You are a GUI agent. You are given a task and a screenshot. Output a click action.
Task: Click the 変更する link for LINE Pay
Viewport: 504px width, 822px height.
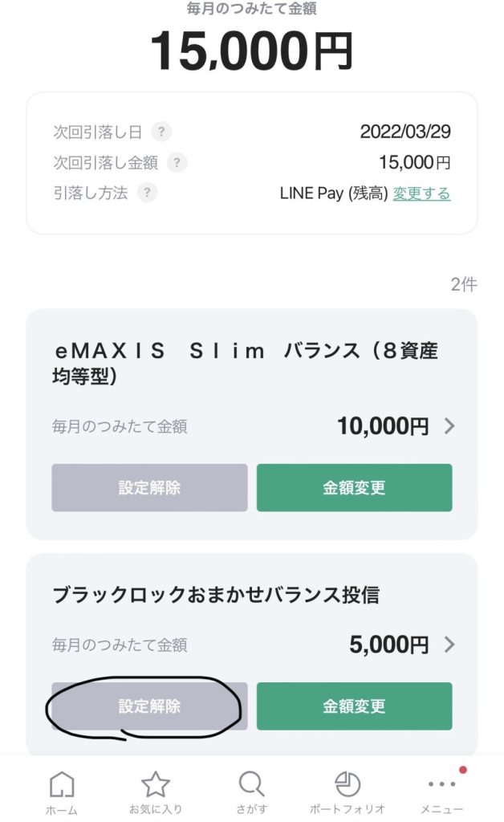[422, 193]
